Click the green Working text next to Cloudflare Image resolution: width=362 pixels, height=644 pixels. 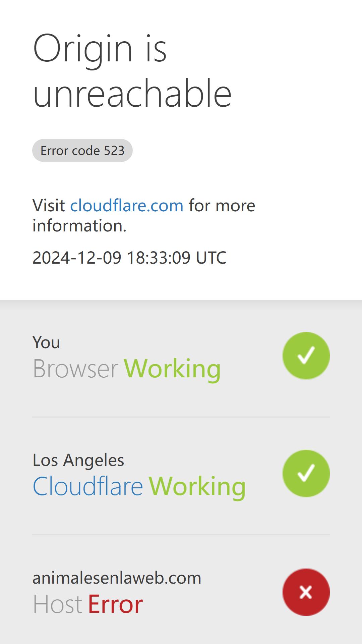tap(197, 486)
